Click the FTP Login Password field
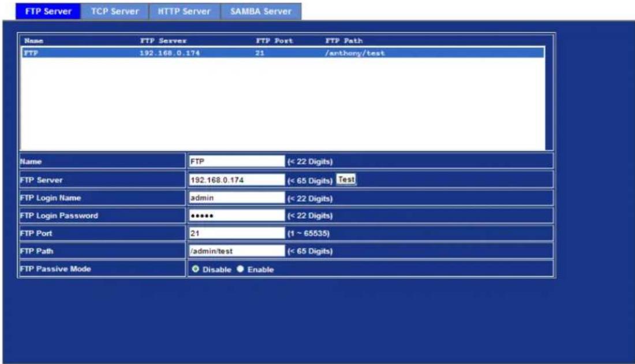 [x=237, y=215]
